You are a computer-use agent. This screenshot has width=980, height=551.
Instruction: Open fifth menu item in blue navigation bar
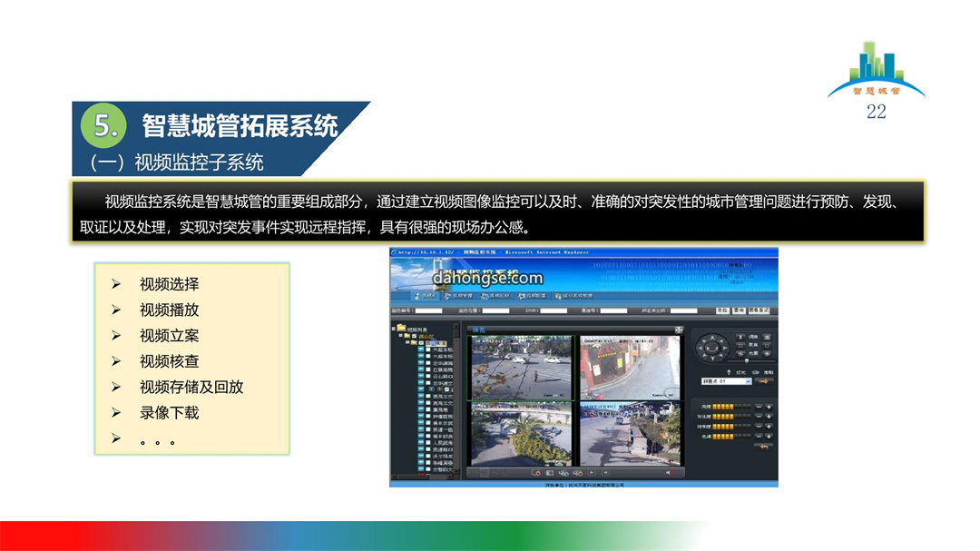pos(573,296)
